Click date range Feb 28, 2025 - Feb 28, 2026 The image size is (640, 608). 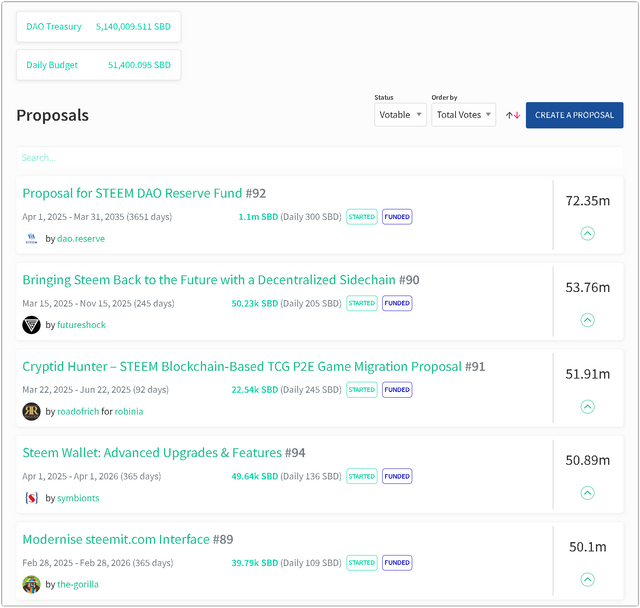pos(98,563)
